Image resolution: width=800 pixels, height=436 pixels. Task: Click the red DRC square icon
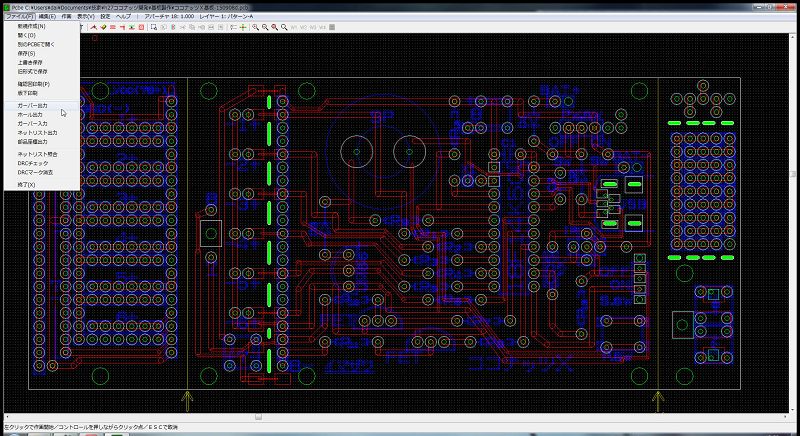(141, 27)
